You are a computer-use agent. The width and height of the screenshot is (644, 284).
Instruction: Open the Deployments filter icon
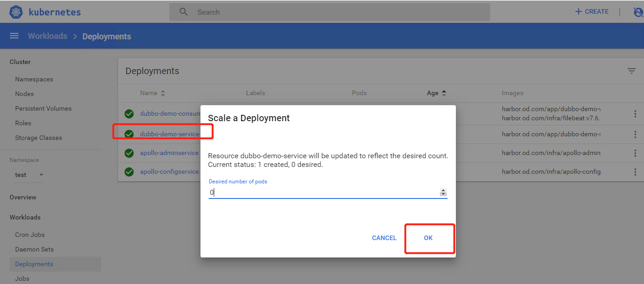[631, 71]
